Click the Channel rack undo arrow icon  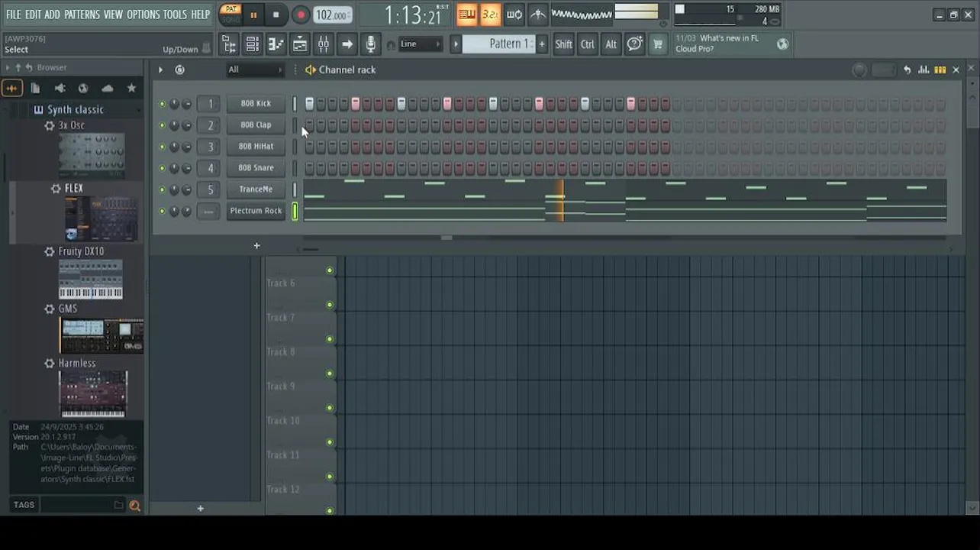tap(907, 70)
